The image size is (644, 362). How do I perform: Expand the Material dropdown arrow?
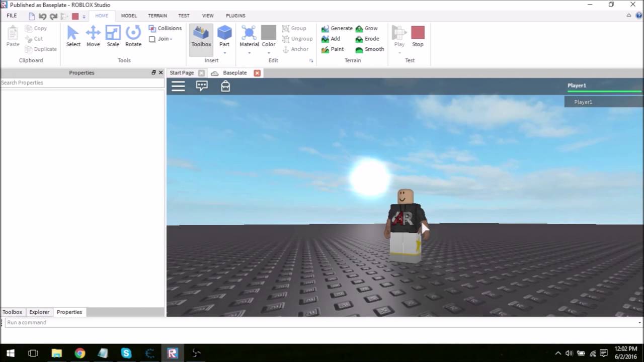(x=249, y=53)
